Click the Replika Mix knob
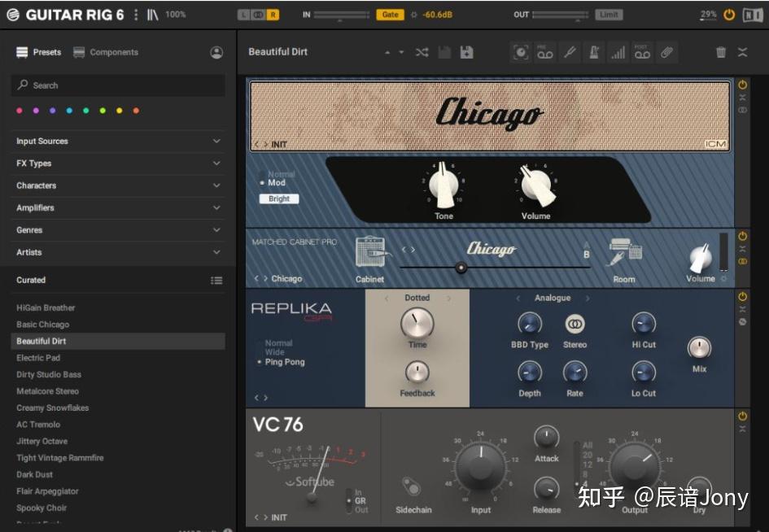This screenshot has height=532, width=769. 699,347
